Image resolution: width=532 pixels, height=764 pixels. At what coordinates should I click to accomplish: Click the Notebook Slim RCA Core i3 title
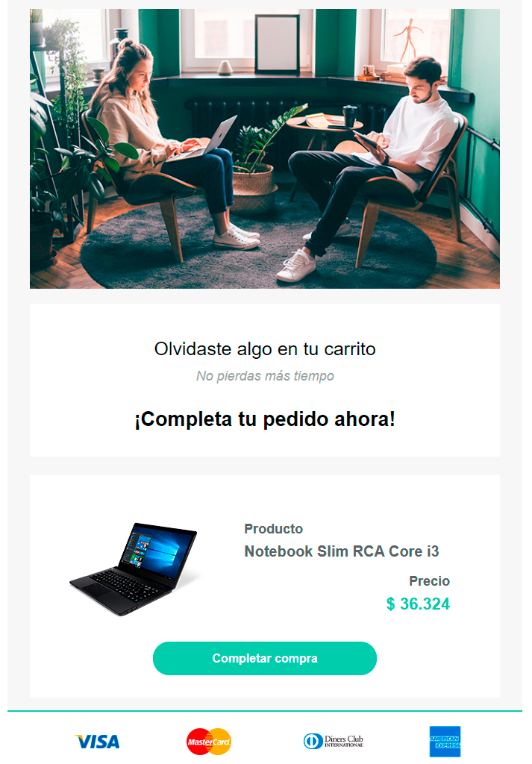[x=342, y=551]
